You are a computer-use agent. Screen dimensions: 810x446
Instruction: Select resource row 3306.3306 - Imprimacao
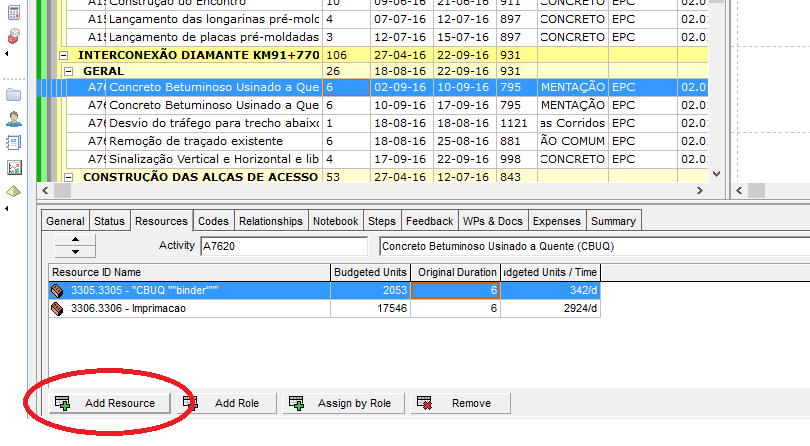click(324, 309)
